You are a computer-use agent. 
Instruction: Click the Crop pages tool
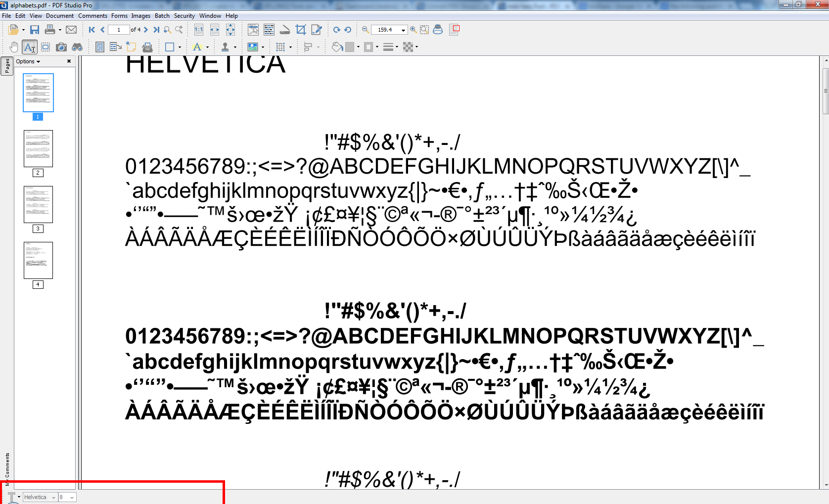pyautogui.click(x=301, y=30)
